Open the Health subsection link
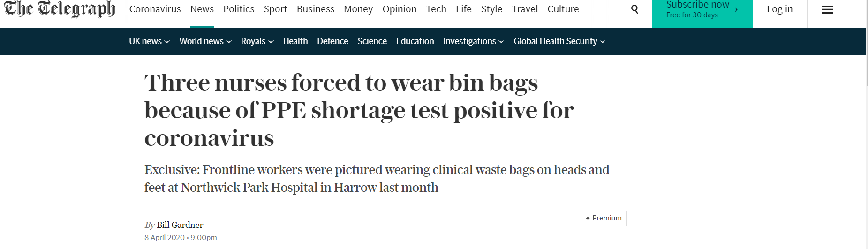This screenshot has width=868, height=249. coord(295,41)
